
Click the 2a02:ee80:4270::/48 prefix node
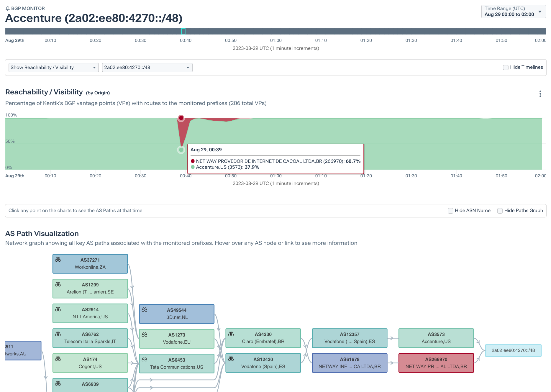tap(513, 350)
